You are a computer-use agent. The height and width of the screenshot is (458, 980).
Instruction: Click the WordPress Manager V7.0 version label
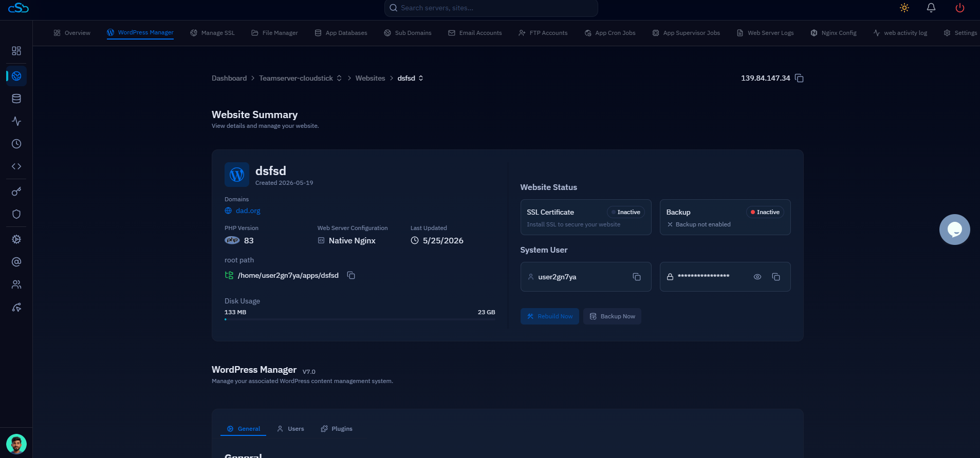(309, 372)
